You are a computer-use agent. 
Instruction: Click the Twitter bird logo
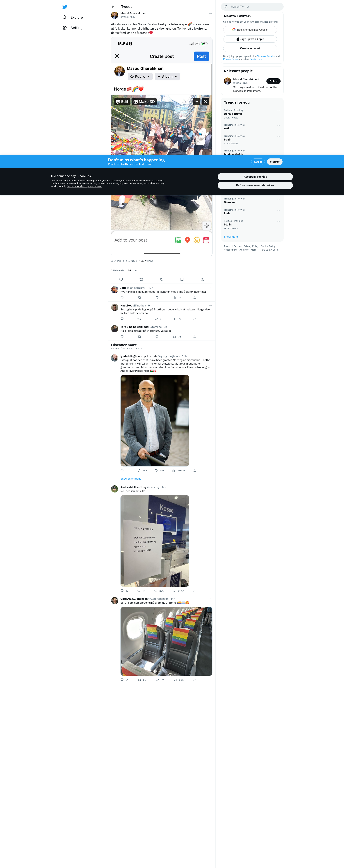[x=65, y=7]
